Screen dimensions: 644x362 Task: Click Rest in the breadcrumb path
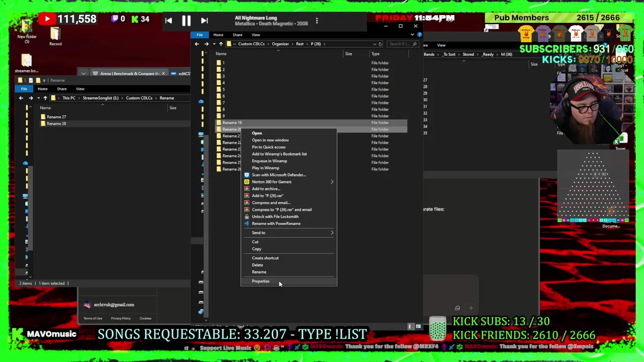pos(299,44)
